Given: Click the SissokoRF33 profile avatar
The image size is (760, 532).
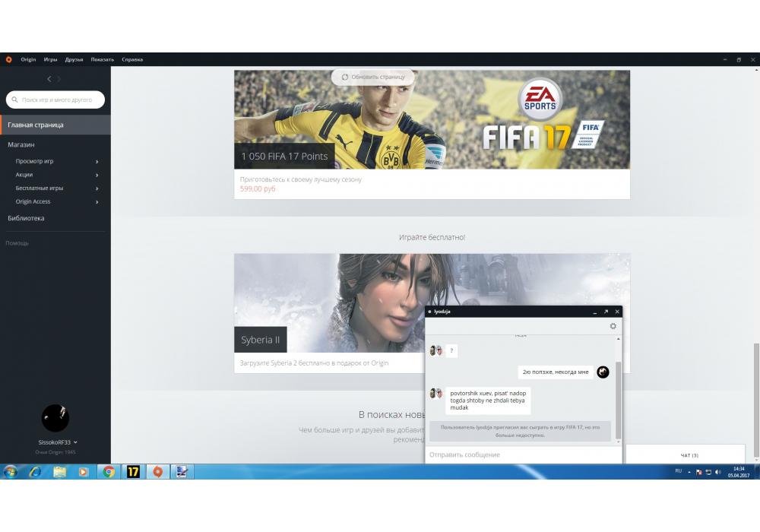Looking at the screenshot, I should (x=55, y=418).
